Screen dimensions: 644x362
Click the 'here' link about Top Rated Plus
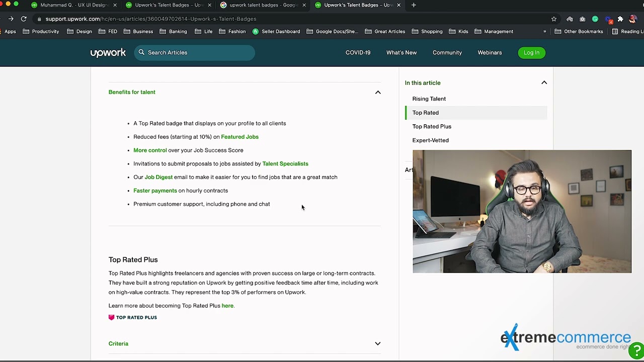(x=227, y=306)
